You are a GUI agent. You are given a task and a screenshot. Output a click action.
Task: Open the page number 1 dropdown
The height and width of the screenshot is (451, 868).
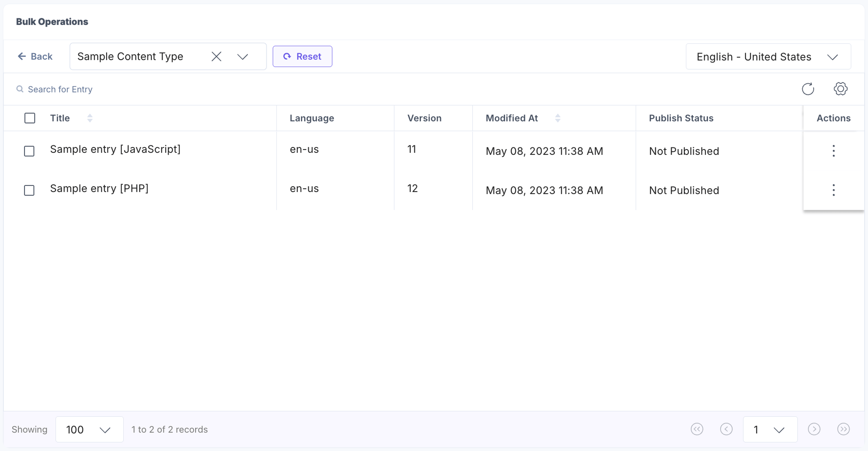tap(770, 430)
